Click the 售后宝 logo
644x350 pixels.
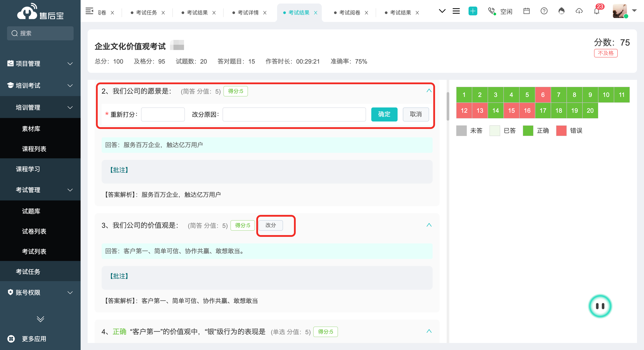point(40,12)
